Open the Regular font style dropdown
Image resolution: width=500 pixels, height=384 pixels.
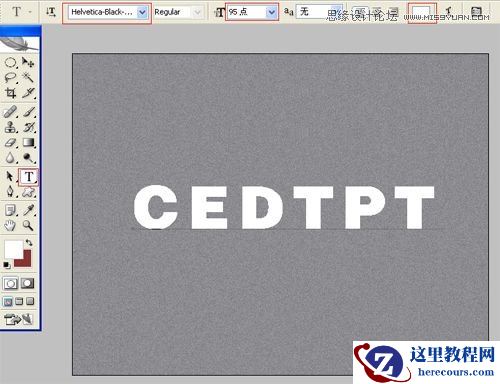coord(198,12)
